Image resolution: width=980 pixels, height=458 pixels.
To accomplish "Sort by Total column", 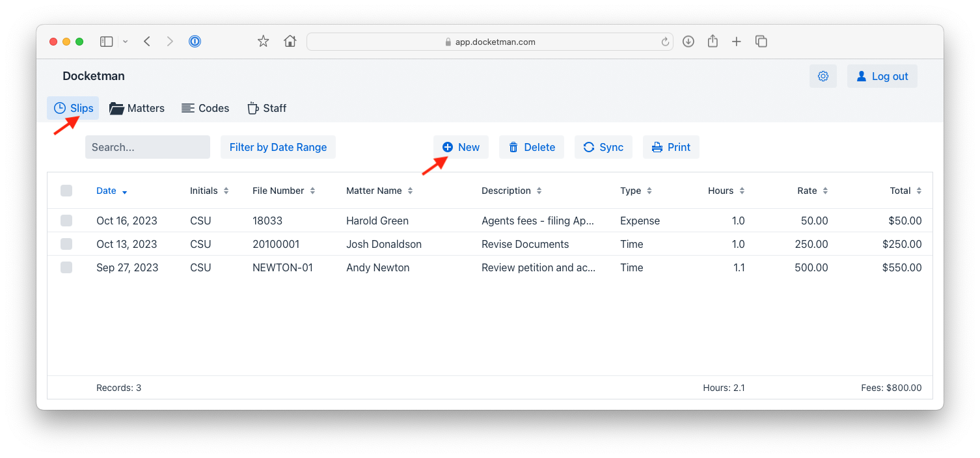I will coord(906,191).
